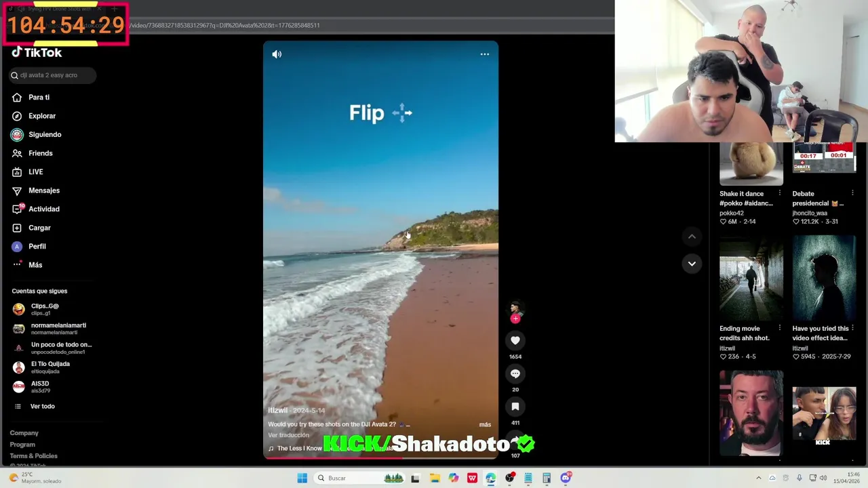Click the itizwil username on the video

(x=278, y=411)
